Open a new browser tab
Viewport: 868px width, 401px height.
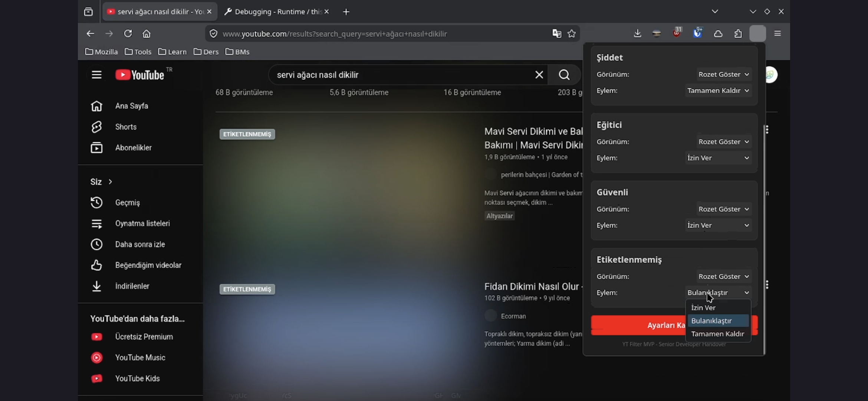346,12
